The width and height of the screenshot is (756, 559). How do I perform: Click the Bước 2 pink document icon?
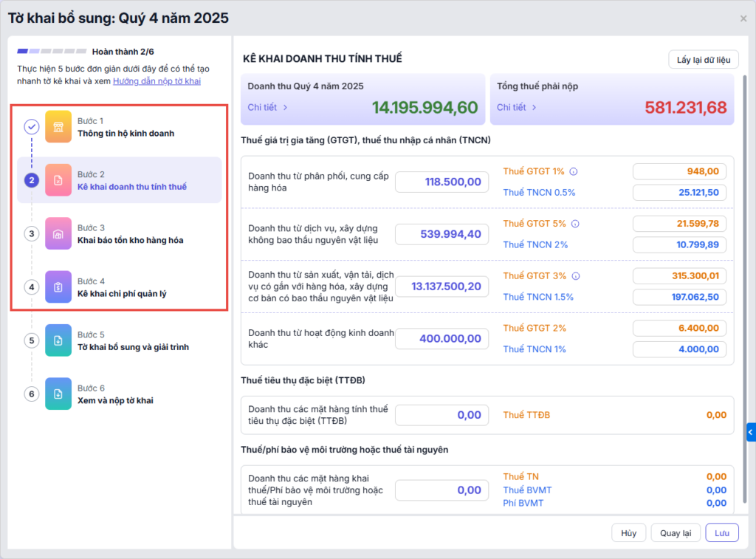coord(58,180)
